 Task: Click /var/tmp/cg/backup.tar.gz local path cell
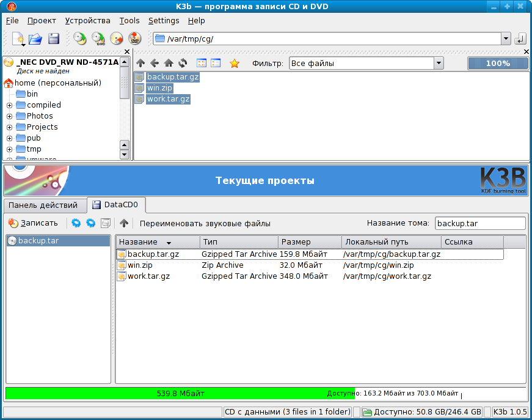tap(392, 254)
